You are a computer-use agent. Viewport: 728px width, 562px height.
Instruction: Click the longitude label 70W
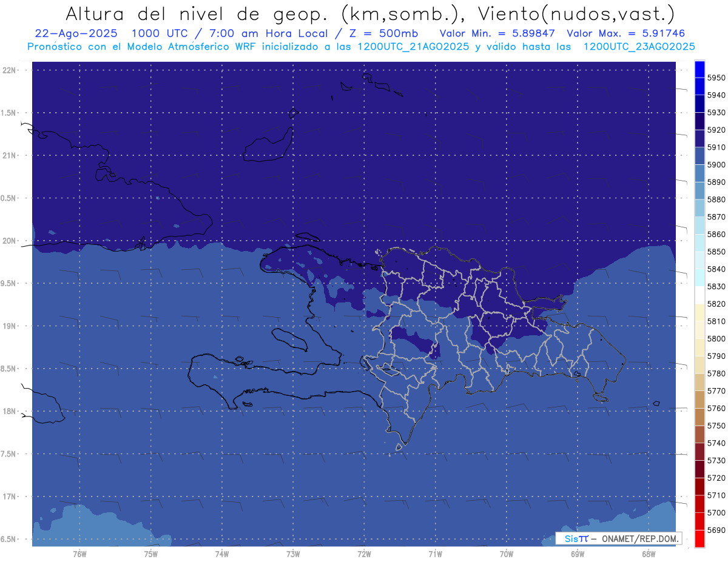point(507,554)
